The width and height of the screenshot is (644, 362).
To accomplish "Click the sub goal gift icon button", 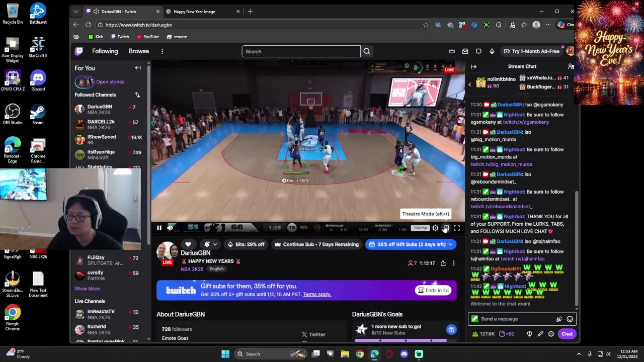I will 451,330.
